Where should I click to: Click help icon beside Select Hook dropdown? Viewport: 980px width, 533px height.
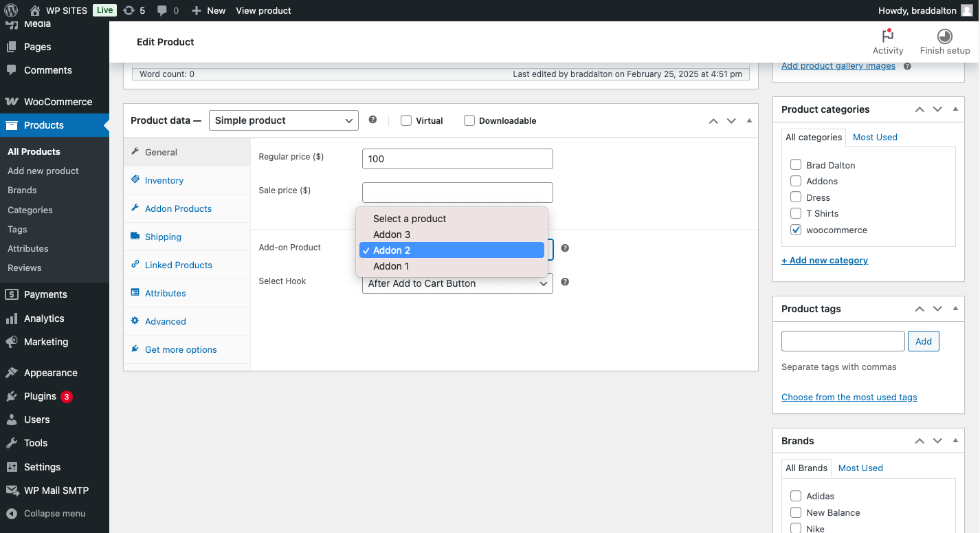pyautogui.click(x=565, y=282)
